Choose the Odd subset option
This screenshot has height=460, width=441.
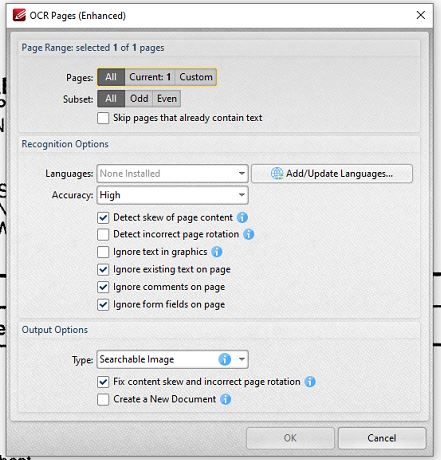coord(139,99)
